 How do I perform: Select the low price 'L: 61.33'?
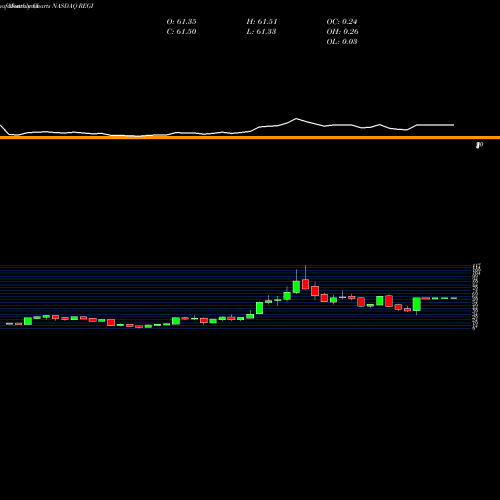click(261, 32)
